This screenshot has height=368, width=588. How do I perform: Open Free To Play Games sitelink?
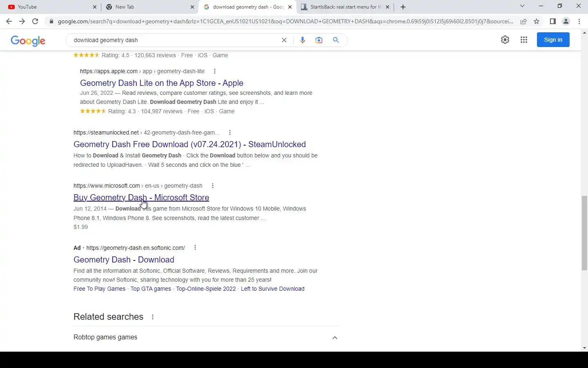(99, 289)
